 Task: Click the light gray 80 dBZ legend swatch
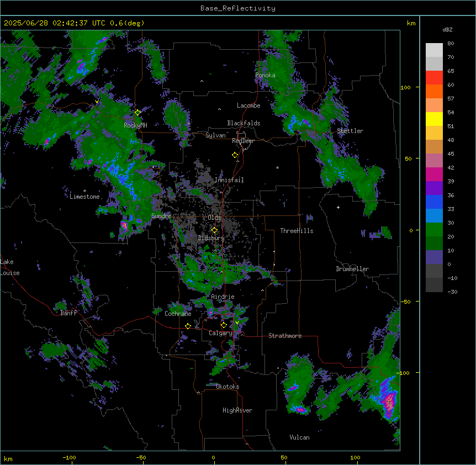pos(434,50)
